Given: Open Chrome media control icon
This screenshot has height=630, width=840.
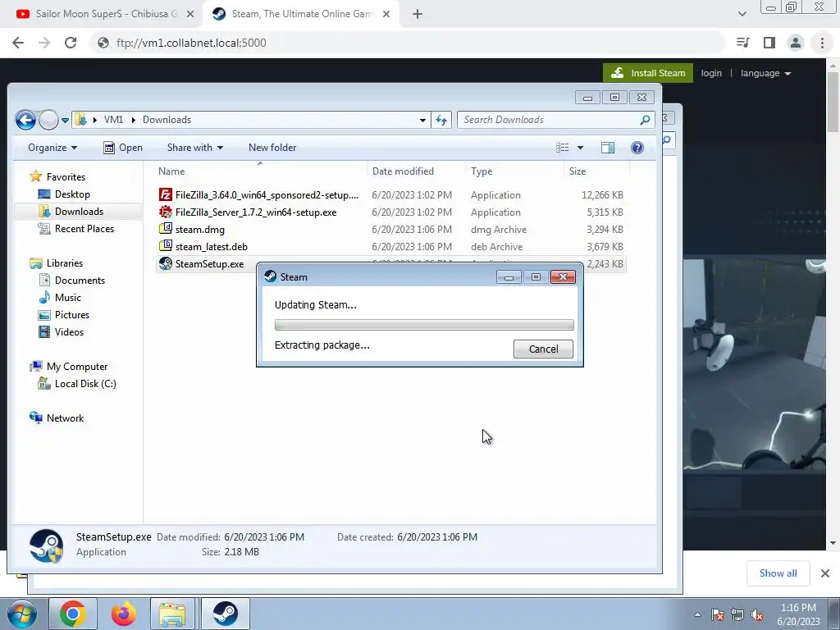Looking at the screenshot, I should 742,43.
